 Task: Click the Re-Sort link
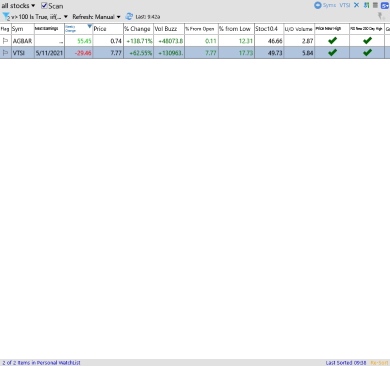coord(379,363)
